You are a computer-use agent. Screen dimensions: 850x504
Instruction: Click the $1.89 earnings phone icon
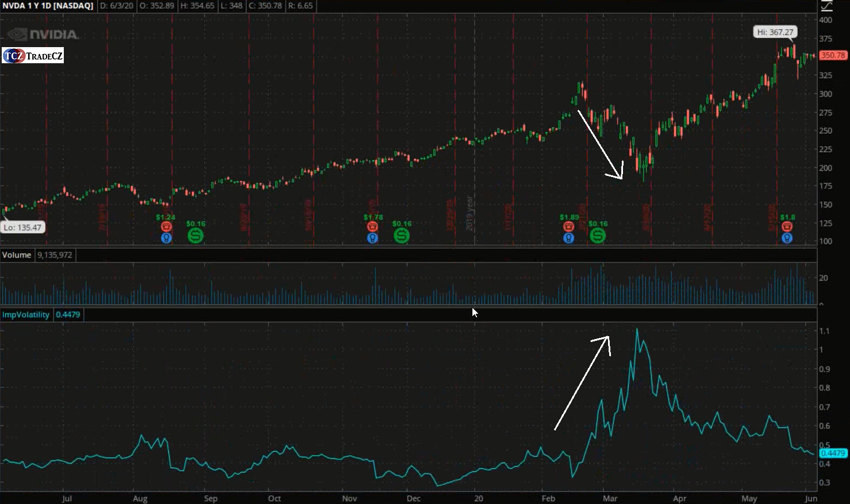click(x=568, y=226)
